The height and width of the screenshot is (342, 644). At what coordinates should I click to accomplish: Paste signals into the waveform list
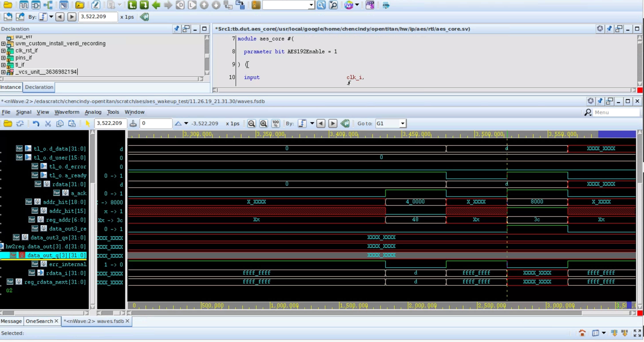point(72,123)
